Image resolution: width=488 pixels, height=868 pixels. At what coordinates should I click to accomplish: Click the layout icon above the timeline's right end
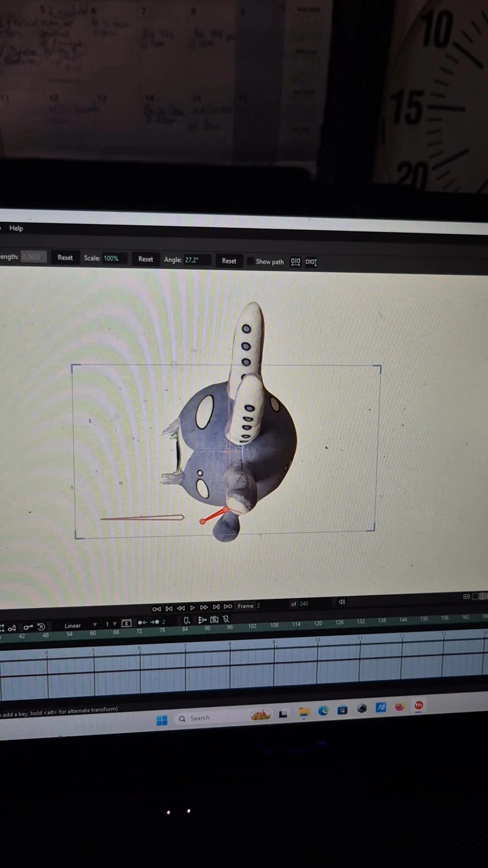coord(466,597)
